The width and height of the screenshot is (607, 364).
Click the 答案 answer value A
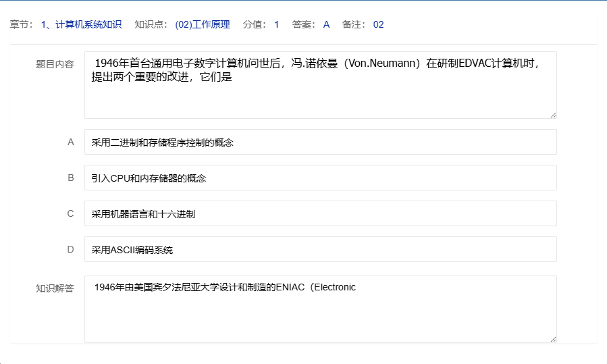[326, 25]
